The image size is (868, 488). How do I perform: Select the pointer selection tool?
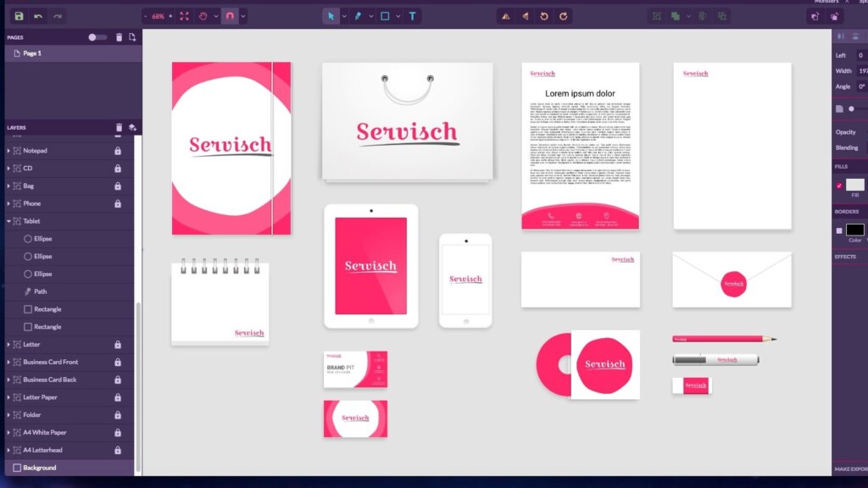(331, 16)
